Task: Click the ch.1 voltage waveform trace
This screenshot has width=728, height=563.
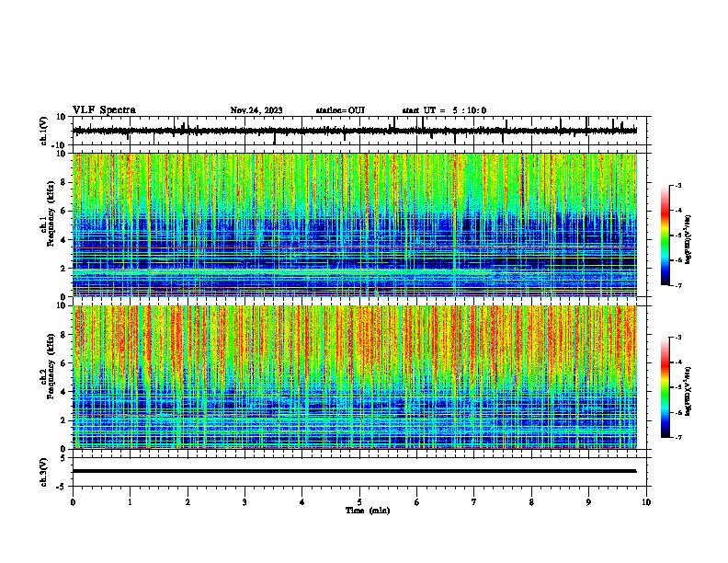Action: (x=354, y=131)
